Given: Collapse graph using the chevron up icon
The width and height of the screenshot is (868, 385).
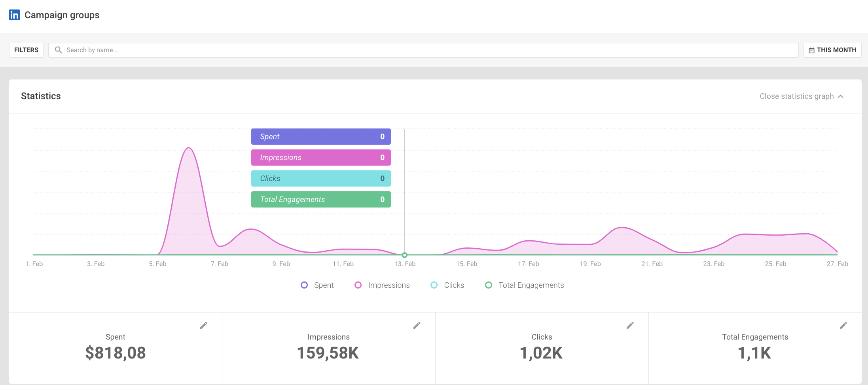Looking at the screenshot, I should click(841, 96).
